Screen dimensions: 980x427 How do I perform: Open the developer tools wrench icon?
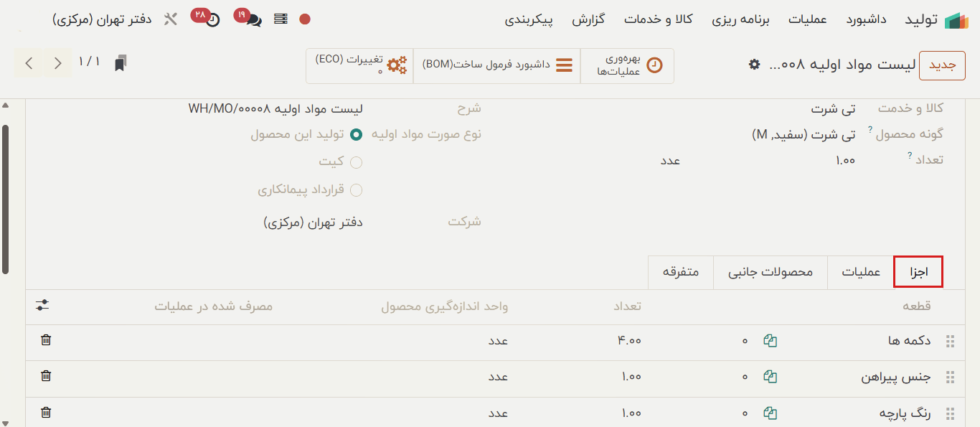(x=170, y=19)
